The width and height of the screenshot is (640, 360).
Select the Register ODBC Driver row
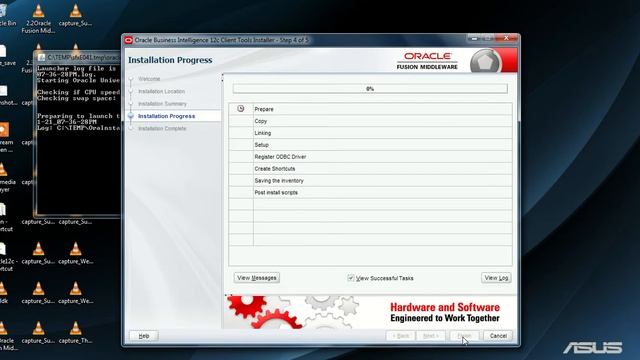370,157
